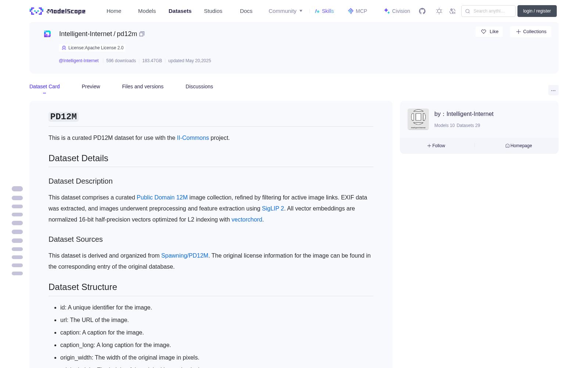
Task: Open the three-dots more options menu
Action: pos(553,90)
